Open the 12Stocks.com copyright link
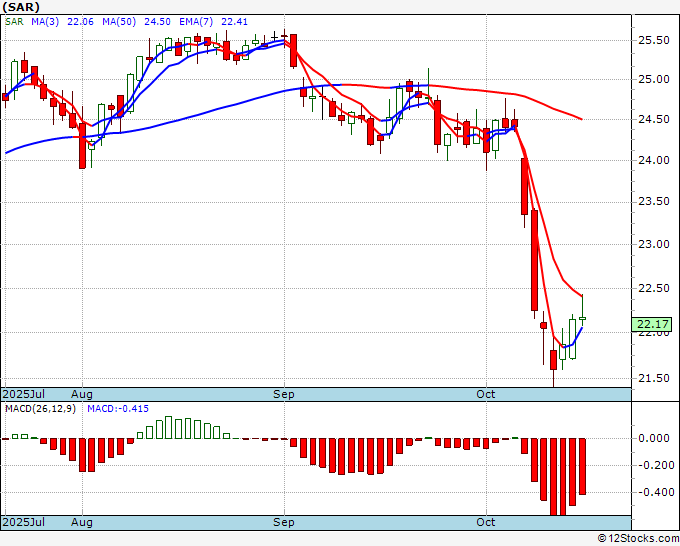The height and width of the screenshot is (546, 680). [x=638, y=538]
